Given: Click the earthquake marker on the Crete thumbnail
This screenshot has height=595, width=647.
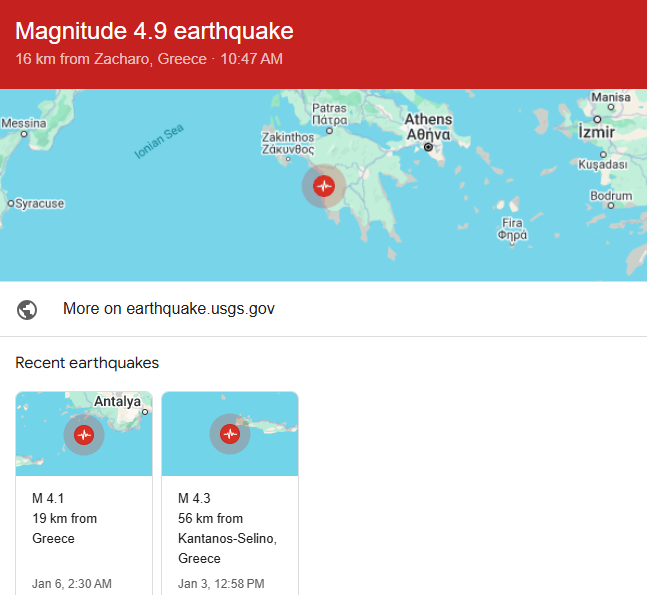Looking at the screenshot, I should click(230, 434).
